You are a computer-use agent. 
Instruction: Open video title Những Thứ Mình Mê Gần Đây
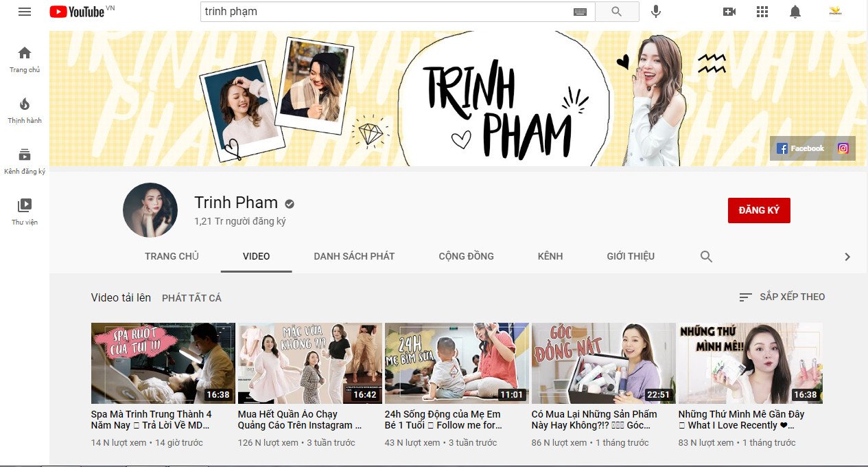click(x=742, y=420)
